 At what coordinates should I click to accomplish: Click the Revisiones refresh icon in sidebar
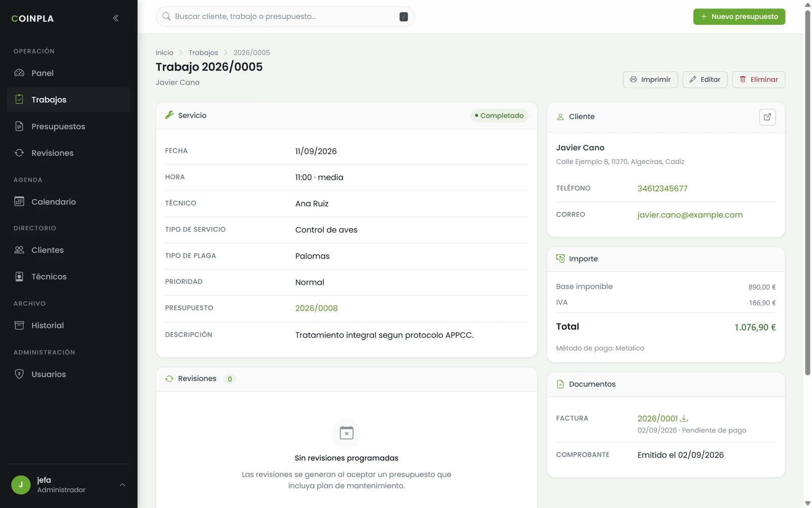19,153
